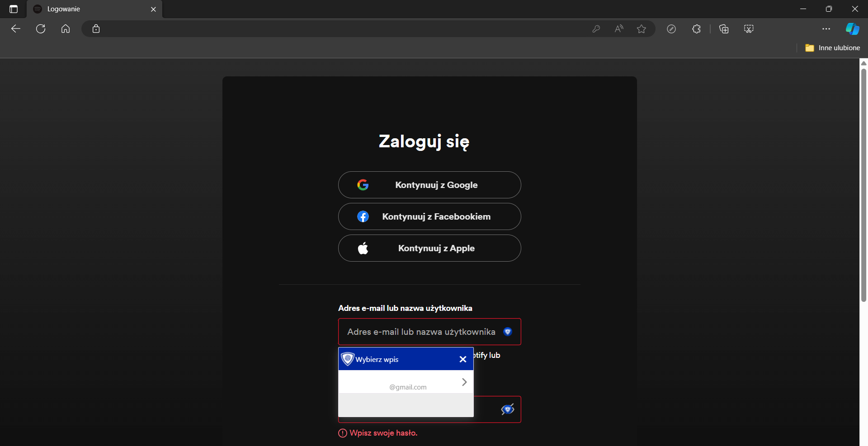Image resolution: width=868 pixels, height=446 pixels.
Task: Click the read aloud icon
Action: [x=618, y=29]
